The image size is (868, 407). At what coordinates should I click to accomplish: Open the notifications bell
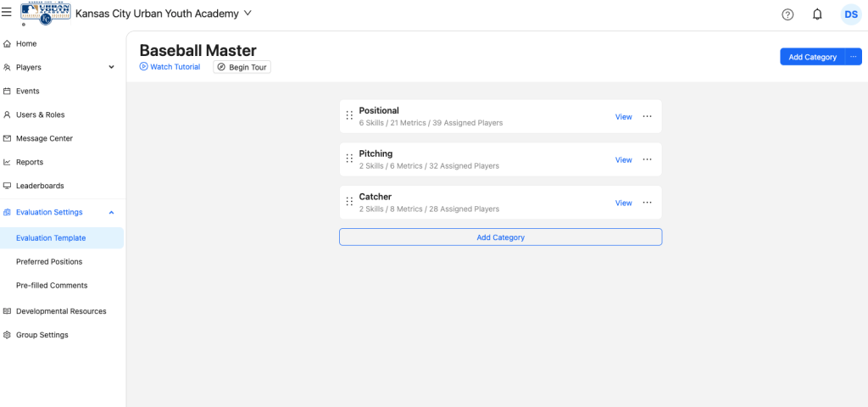click(x=817, y=14)
